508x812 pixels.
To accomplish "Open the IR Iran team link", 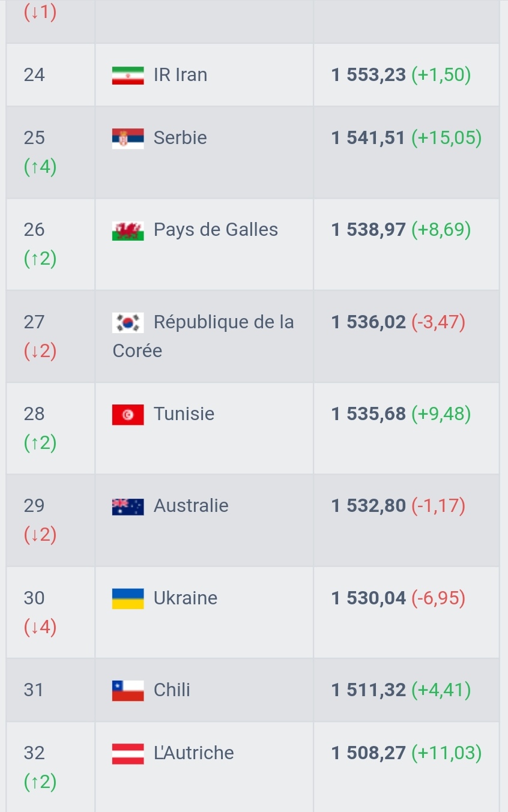I will (180, 75).
